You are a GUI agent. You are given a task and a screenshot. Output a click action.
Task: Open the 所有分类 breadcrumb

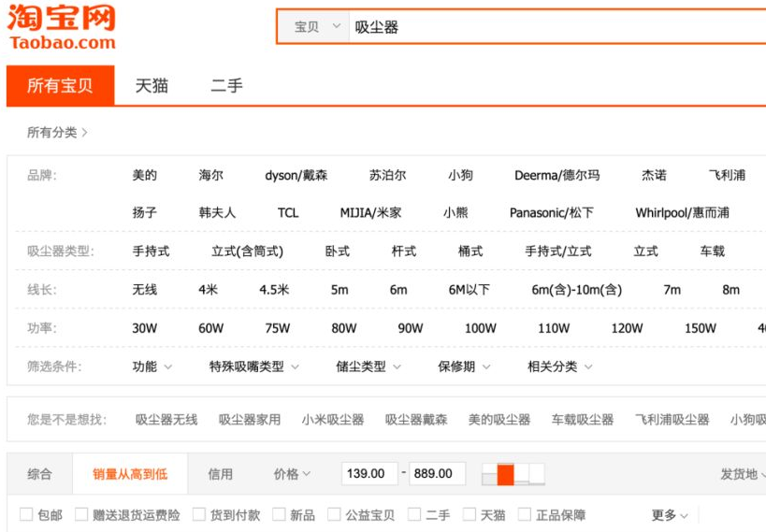click(57, 133)
